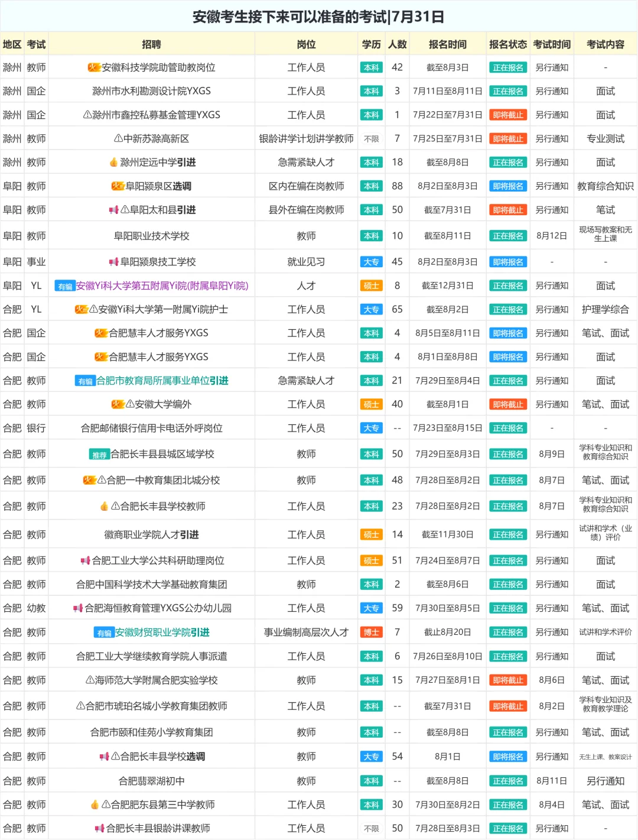638x840 pixels.
Task: Click flame icon before 滁州定远中学引进
Action: (x=113, y=162)
